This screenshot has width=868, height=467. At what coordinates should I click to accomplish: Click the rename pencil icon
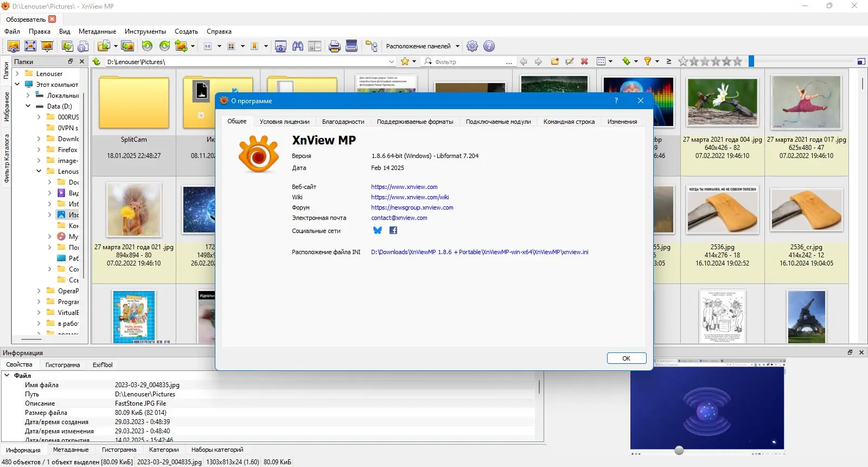point(570,62)
